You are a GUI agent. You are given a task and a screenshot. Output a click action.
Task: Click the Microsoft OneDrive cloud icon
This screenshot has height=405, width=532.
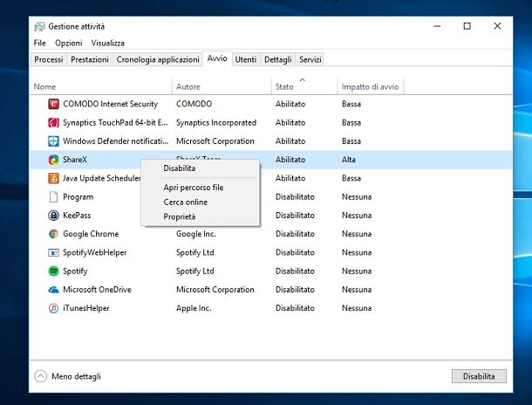coord(53,290)
